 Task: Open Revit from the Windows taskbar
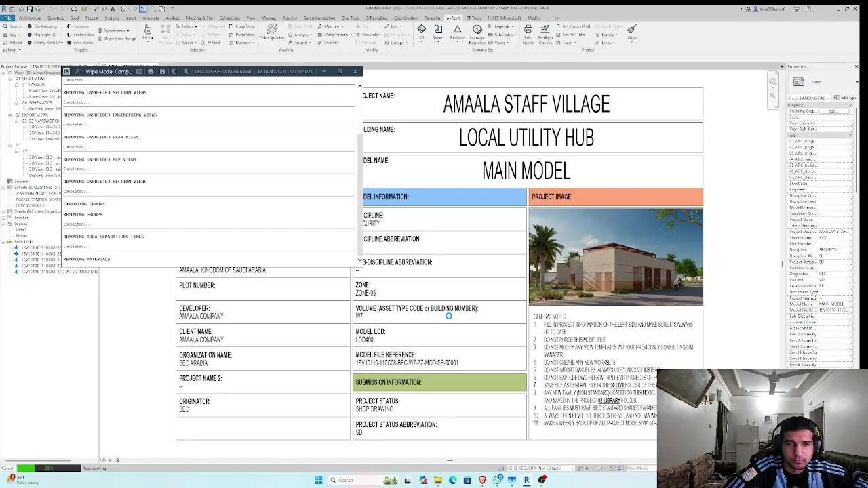(526, 480)
